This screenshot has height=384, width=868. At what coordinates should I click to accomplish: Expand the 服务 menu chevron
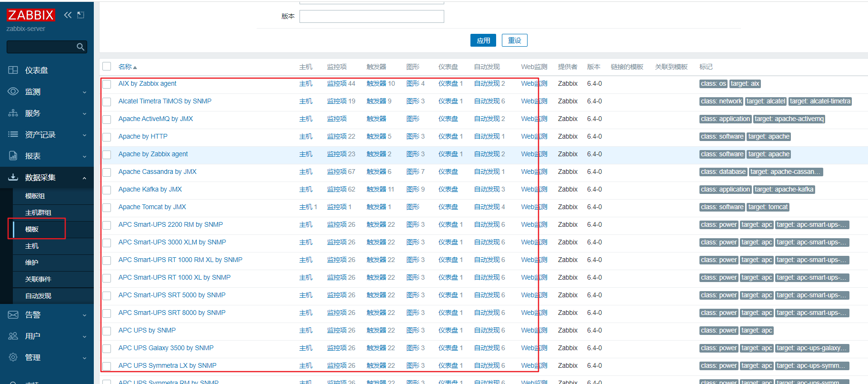[x=84, y=113]
